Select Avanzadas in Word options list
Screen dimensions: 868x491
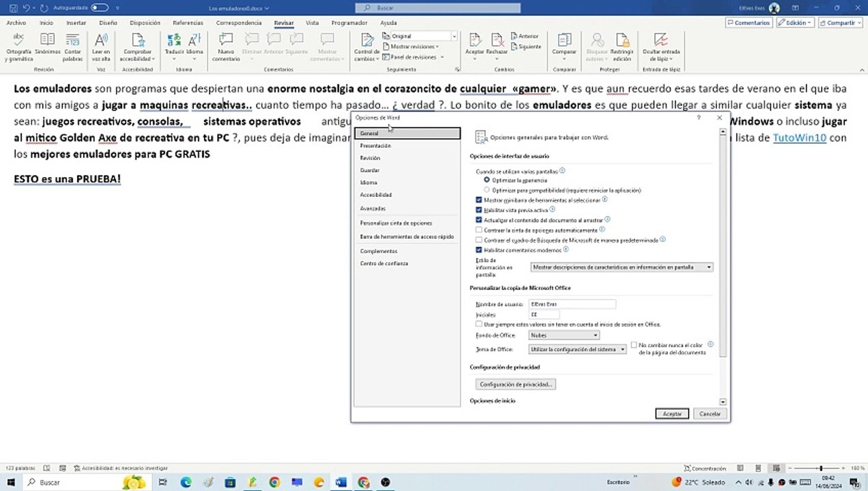click(x=407, y=209)
